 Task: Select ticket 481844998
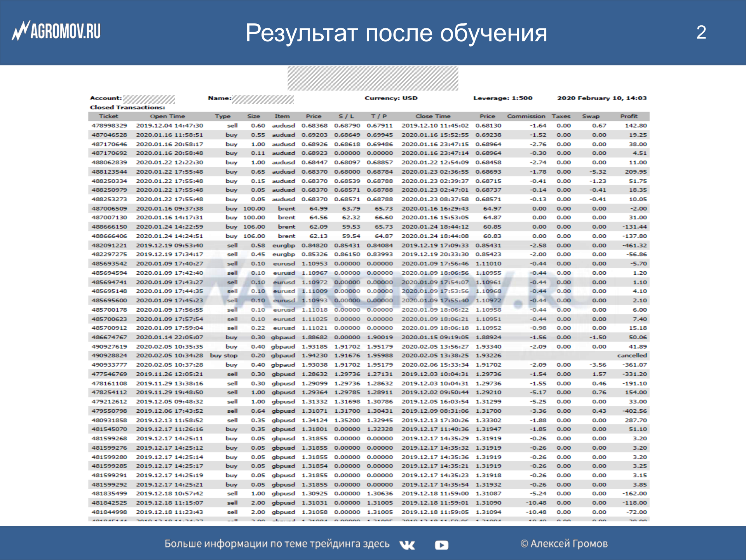tap(109, 512)
